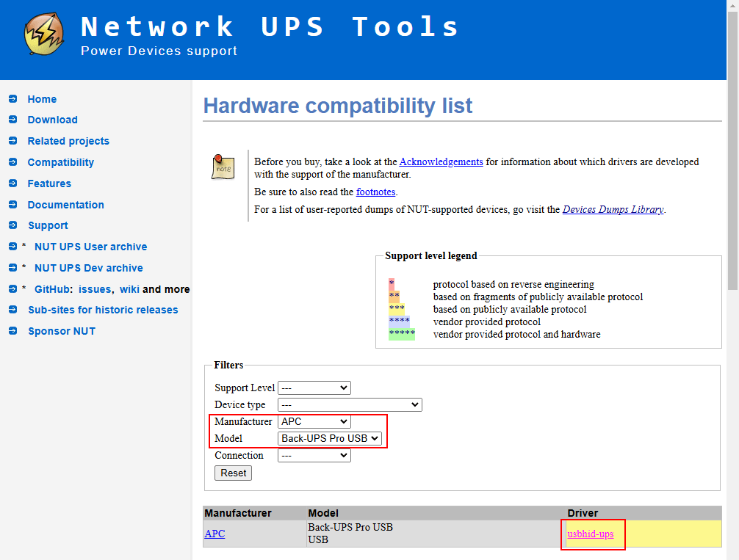Click the arrow bullet icon beside Compatibility
This screenshot has width=739, height=560.
[12, 162]
